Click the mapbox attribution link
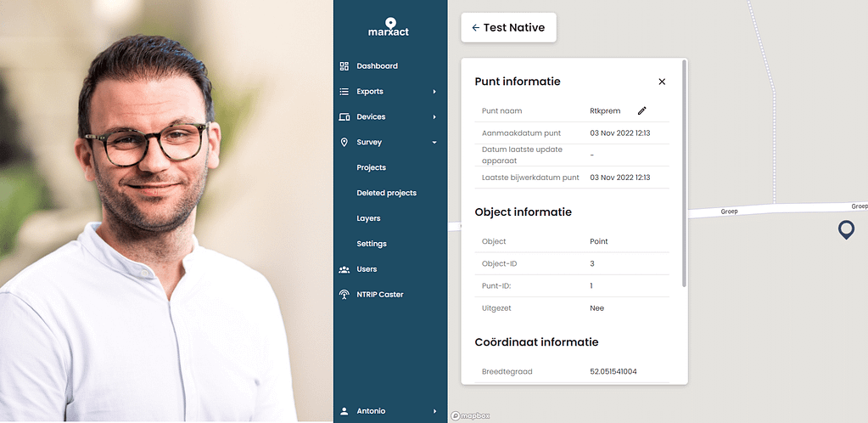868x423 pixels. (471, 416)
